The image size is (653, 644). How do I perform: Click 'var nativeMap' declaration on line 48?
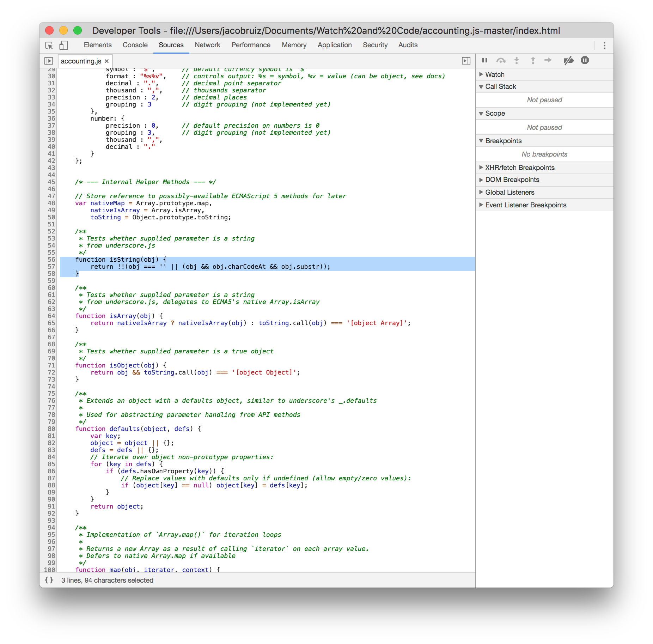[100, 203]
